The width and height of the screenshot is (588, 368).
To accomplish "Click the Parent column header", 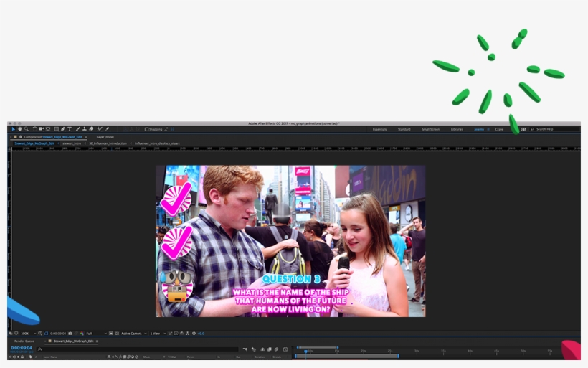I will [191, 357].
